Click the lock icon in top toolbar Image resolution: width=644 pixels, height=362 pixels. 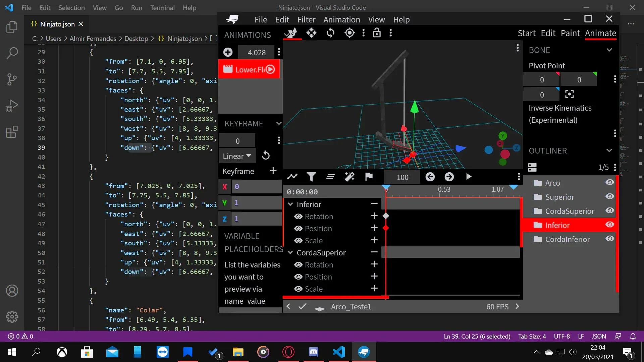[x=377, y=33]
